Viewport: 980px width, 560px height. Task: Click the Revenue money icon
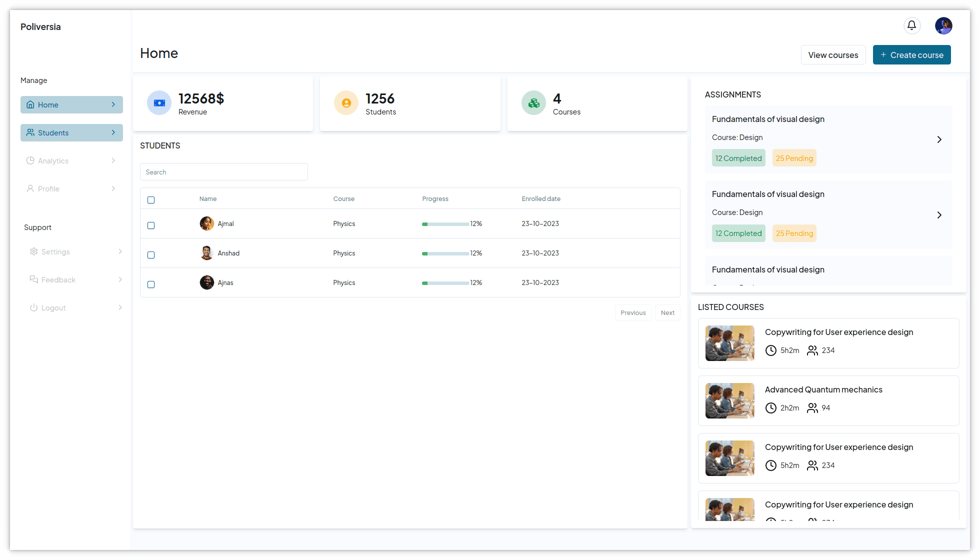click(x=159, y=103)
